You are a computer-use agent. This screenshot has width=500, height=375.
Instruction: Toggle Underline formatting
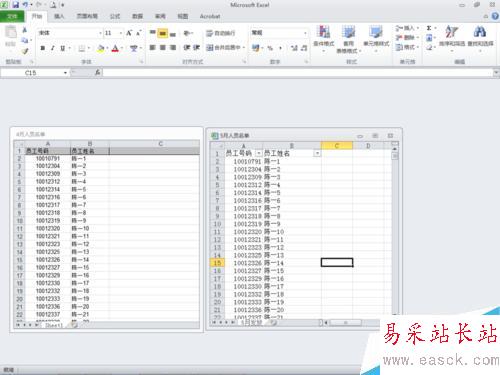click(x=62, y=49)
